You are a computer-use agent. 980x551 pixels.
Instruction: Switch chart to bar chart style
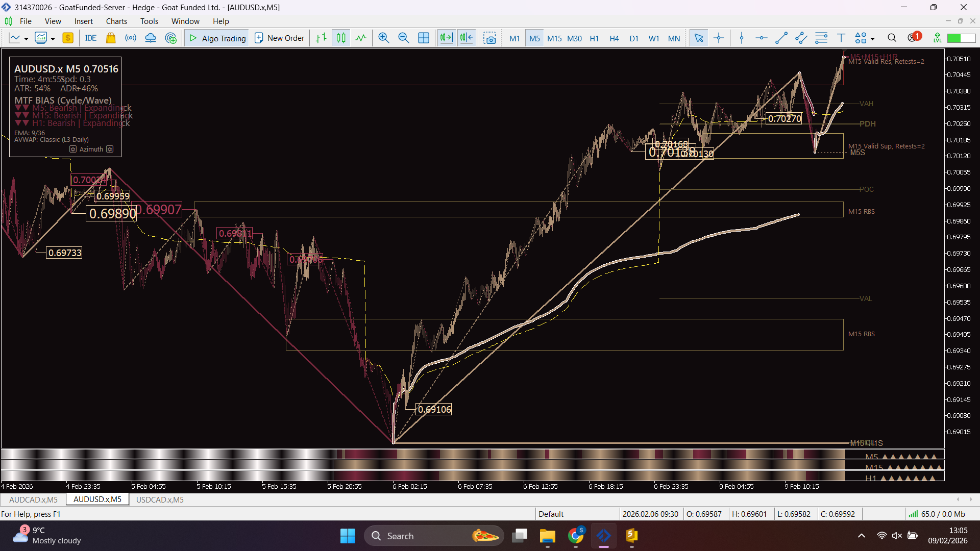tap(321, 38)
